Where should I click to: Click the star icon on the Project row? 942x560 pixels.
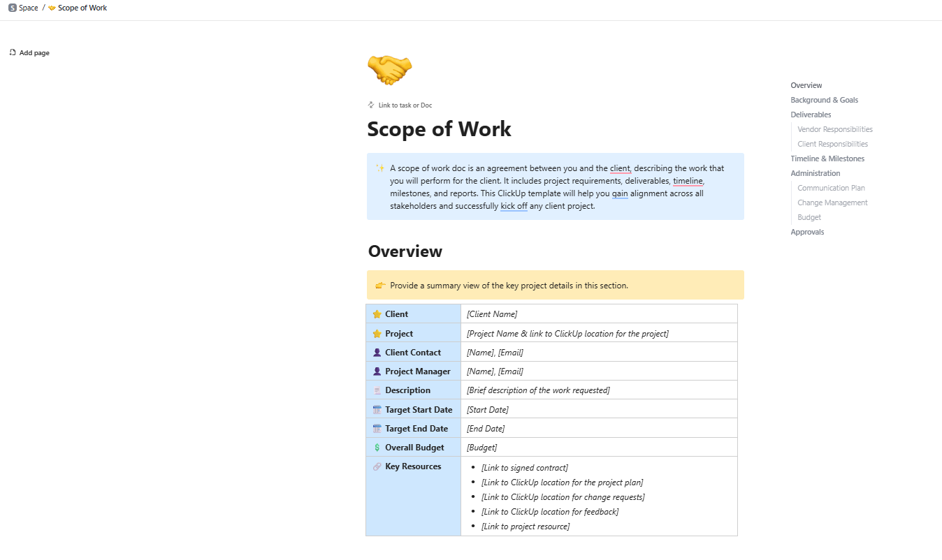[x=377, y=333]
